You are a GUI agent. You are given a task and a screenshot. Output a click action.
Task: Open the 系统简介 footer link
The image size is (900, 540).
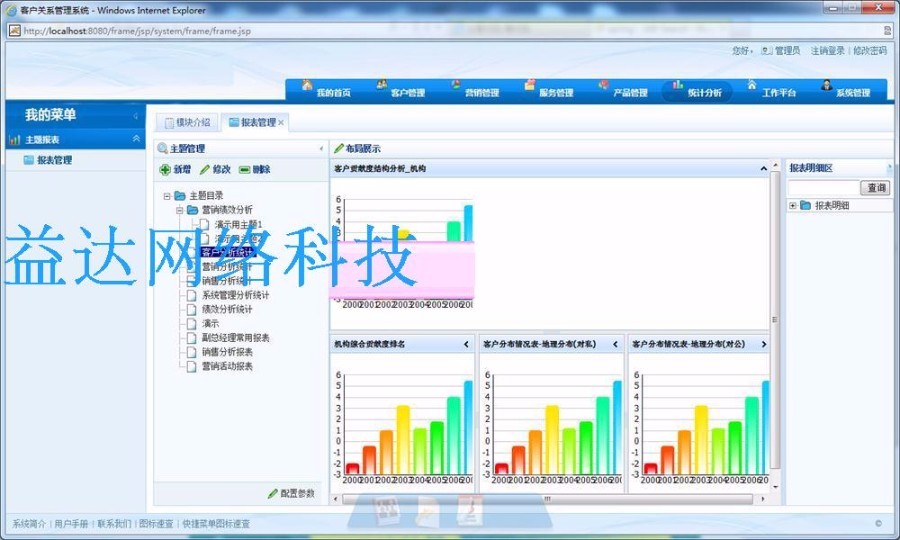(x=29, y=524)
